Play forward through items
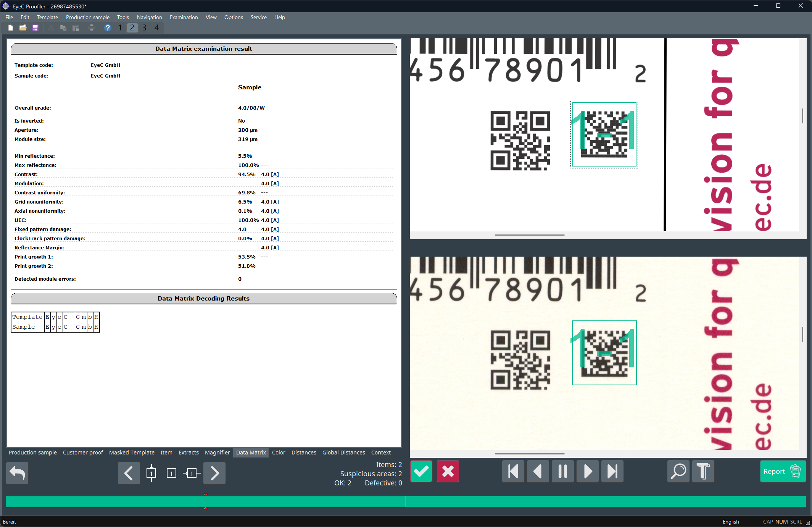Screen dimensions: 812x527 [588, 472]
